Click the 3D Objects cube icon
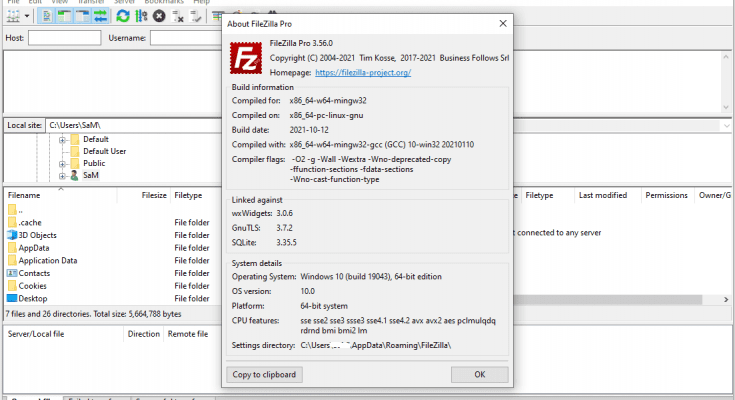This screenshot has width=735, height=400. tap(12, 235)
